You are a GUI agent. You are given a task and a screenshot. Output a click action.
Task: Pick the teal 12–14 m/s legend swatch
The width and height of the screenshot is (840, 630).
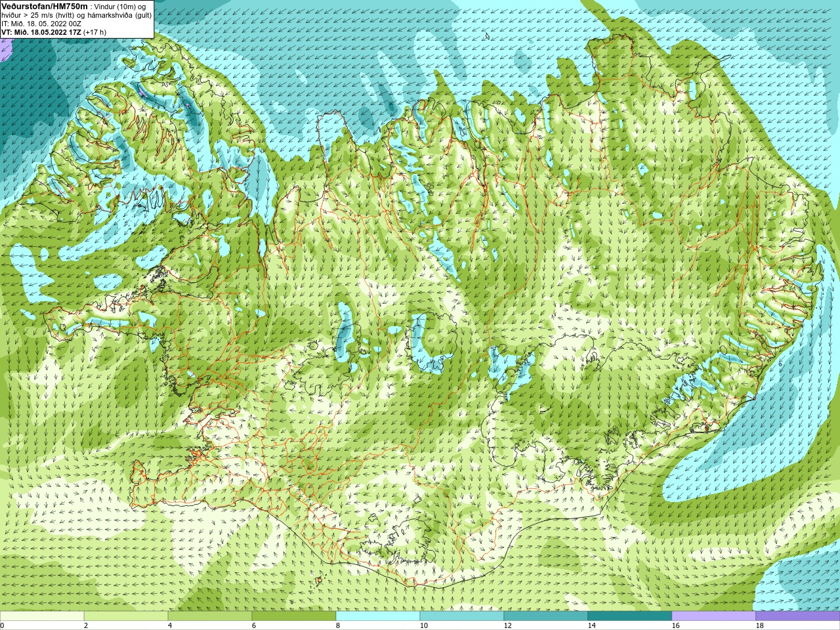pos(546,616)
